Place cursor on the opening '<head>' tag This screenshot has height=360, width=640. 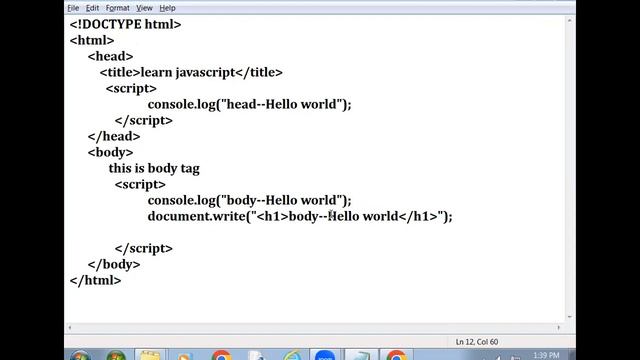pyautogui.click(x=110, y=56)
